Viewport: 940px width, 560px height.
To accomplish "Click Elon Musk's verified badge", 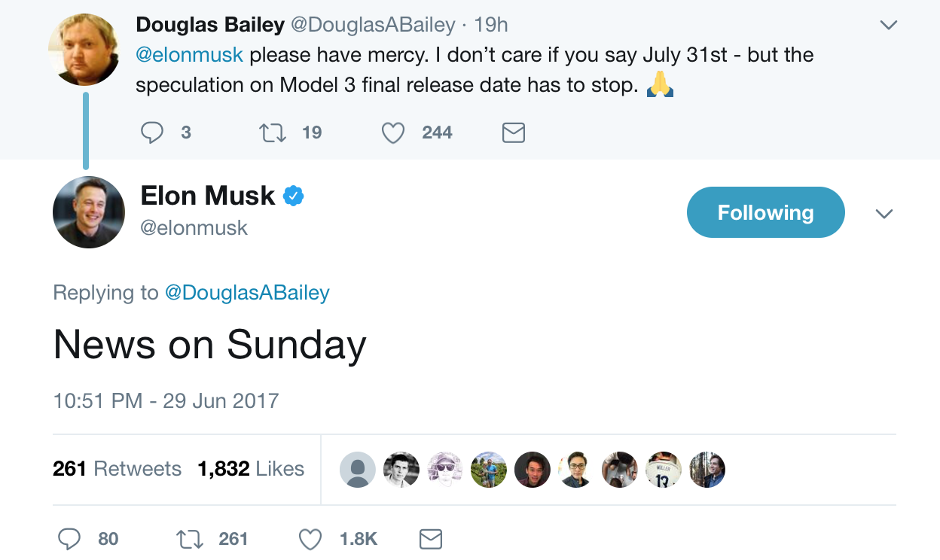I will pos(293,196).
